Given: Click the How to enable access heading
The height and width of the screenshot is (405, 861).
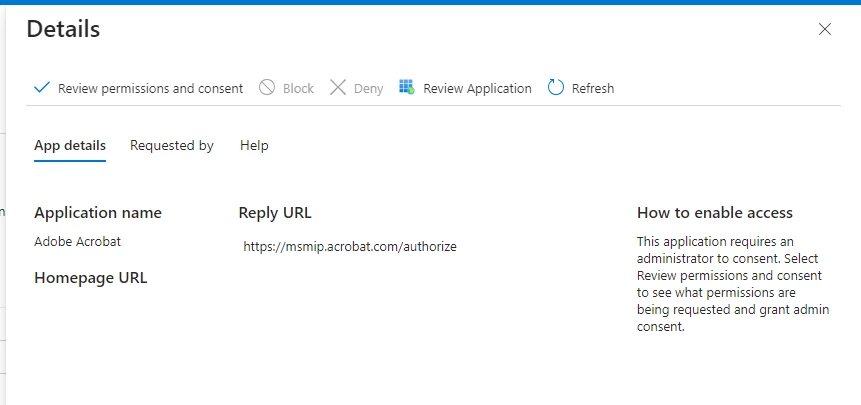Looking at the screenshot, I should (714, 213).
